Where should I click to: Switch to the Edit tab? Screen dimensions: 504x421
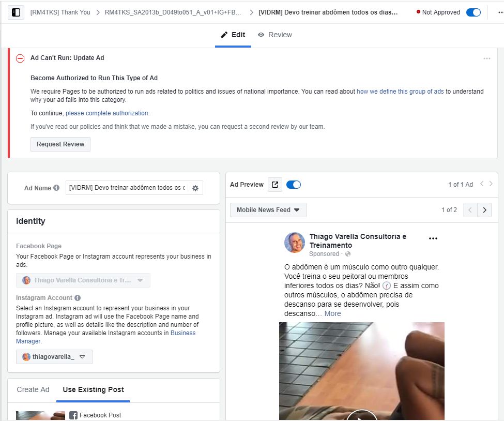(x=233, y=35)
